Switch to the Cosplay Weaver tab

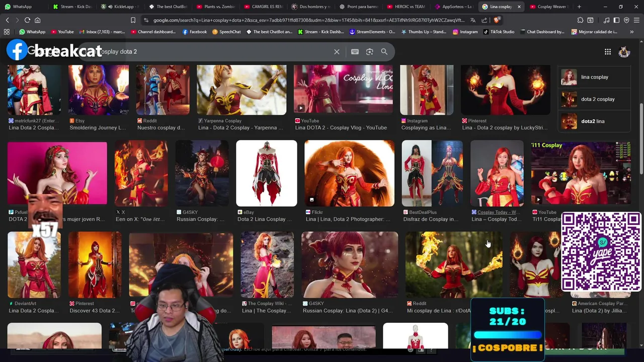click(548, 7)
